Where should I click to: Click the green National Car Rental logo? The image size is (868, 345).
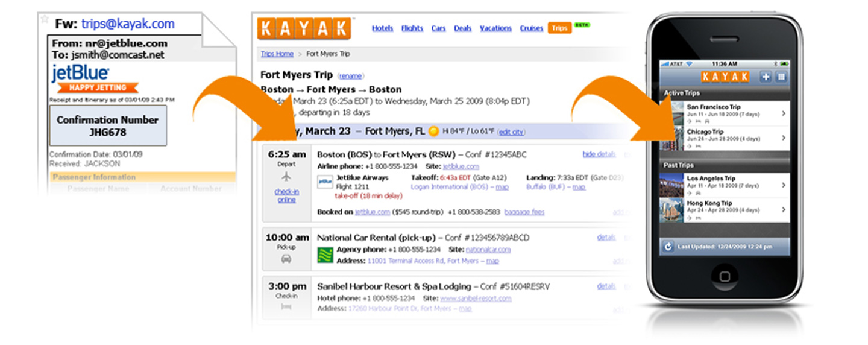[325, 256]
